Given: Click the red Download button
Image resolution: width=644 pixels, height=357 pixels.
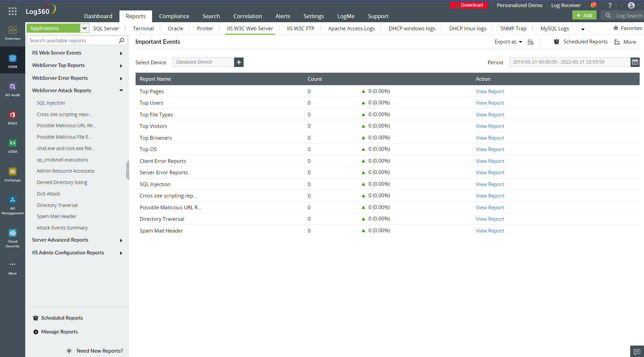Looking at the screenshot, I should click(x=469, y=5).
